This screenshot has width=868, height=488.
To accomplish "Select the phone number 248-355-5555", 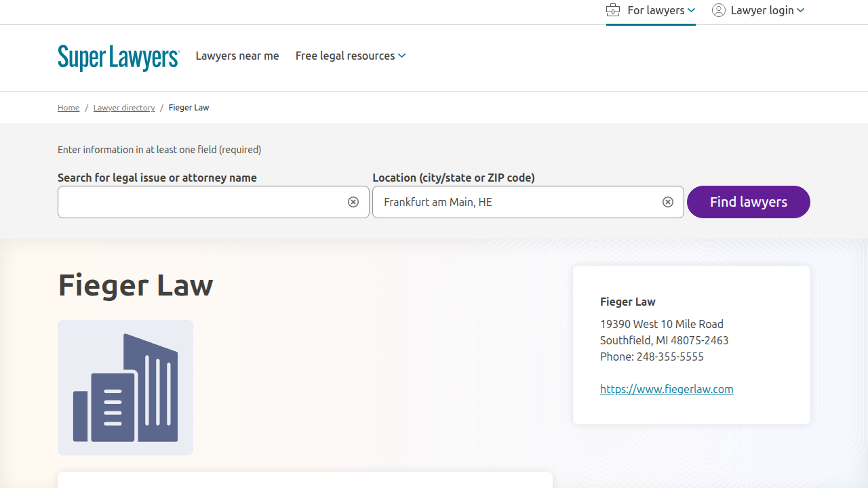I will click(670, 357).
